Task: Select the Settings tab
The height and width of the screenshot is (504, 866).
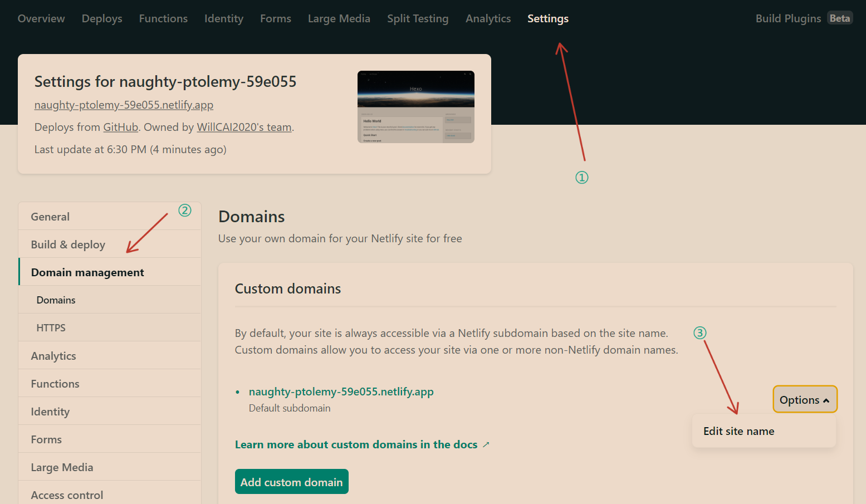Action: (x=548, y=18)
